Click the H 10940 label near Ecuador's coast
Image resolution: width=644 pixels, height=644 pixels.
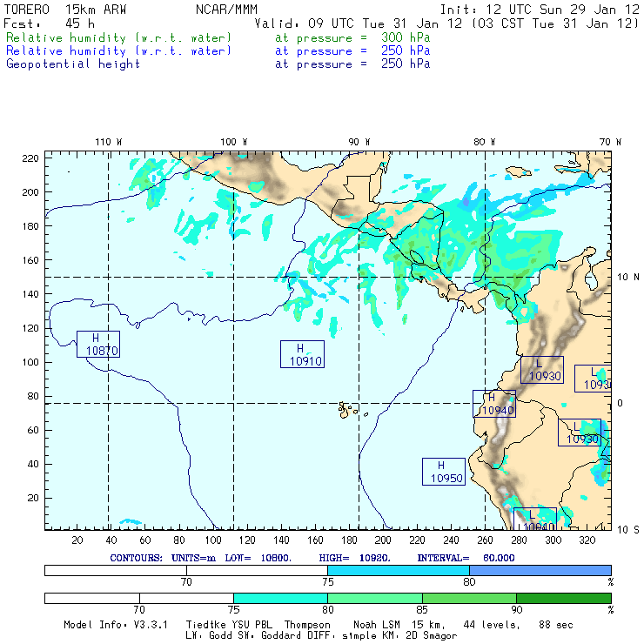(x=494, y=404)
